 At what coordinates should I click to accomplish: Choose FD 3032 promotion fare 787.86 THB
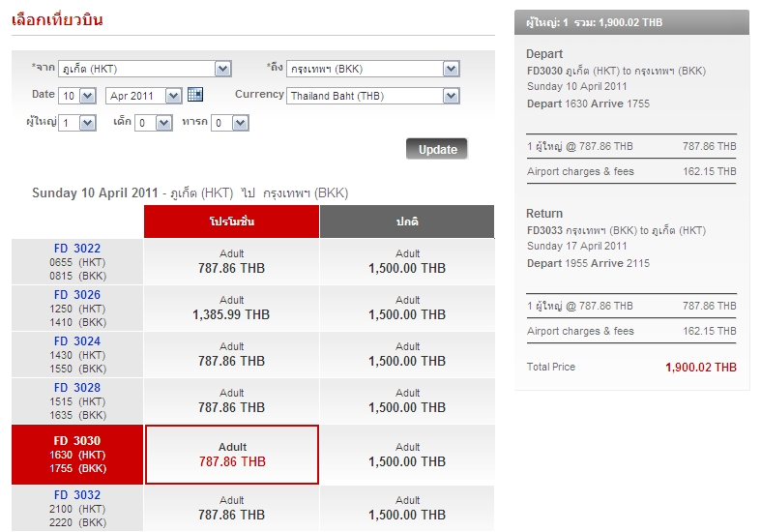tap(231, 508)
